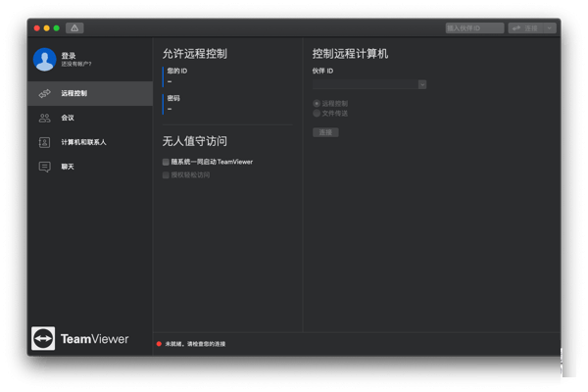Click the title bar partner ID field
Image resolution: width=588 pixels, height=392 pixels.
pyautogui.click(x=474, y=27)
